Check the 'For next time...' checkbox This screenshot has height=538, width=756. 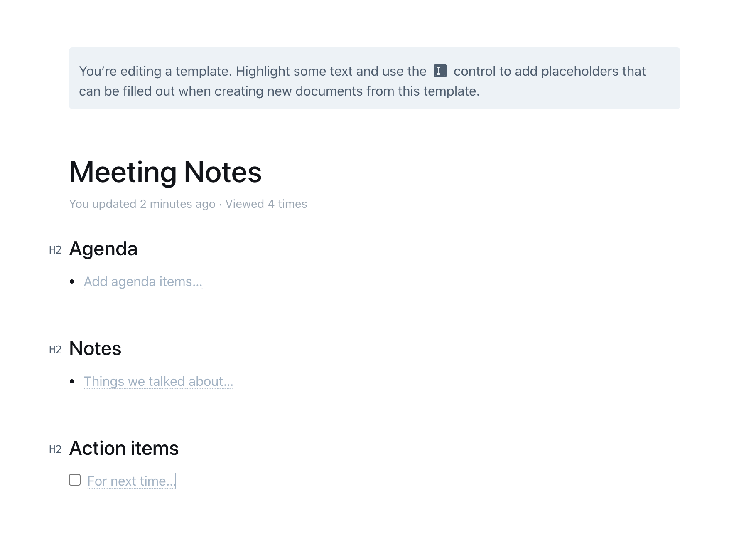click(x=75, y=480)
